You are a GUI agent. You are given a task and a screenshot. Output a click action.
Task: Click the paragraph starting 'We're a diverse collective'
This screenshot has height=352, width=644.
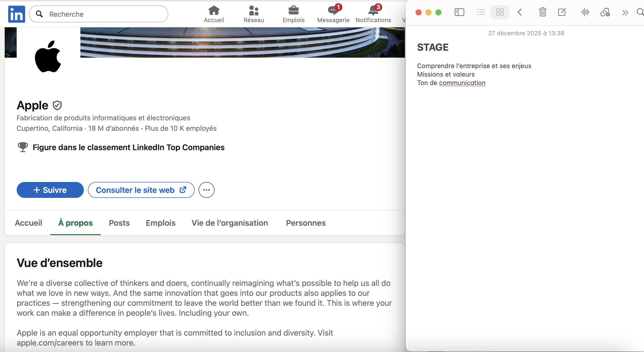click(204, 298)
